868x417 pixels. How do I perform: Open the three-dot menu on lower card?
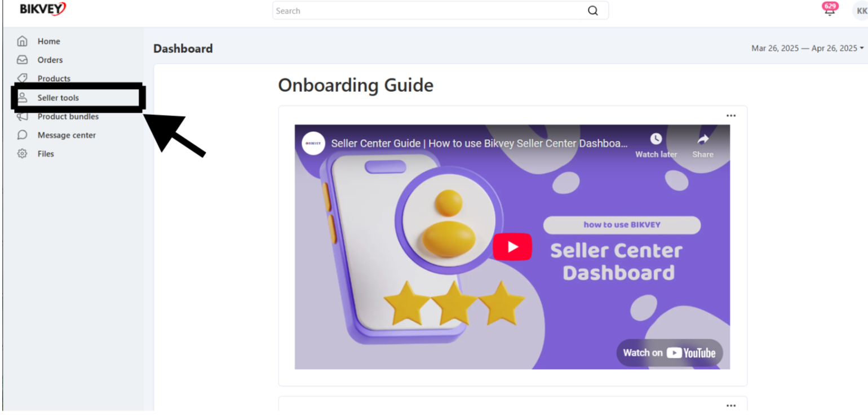731,406
